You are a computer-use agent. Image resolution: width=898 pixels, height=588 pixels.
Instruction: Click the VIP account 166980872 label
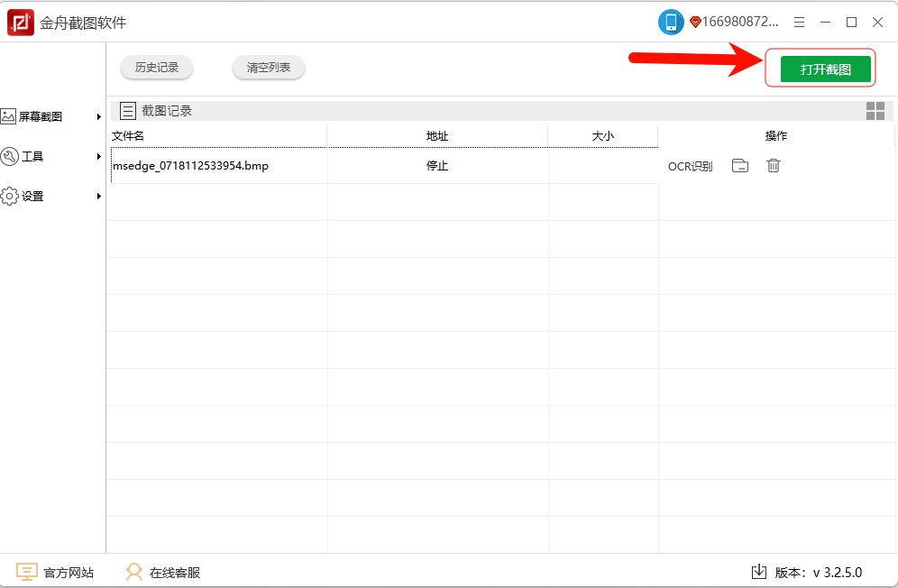point(734,22)
